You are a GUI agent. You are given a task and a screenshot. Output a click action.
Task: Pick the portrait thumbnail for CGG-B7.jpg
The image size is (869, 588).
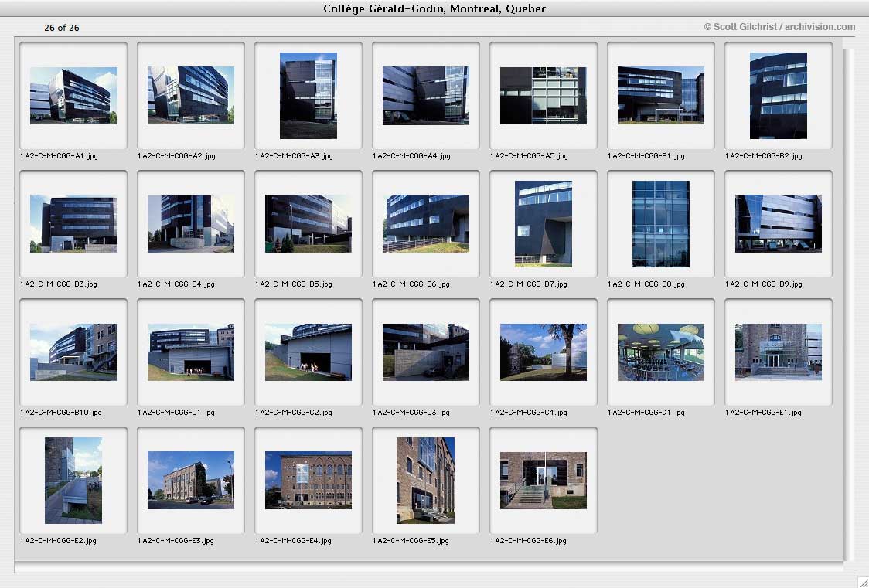(543, 223)
